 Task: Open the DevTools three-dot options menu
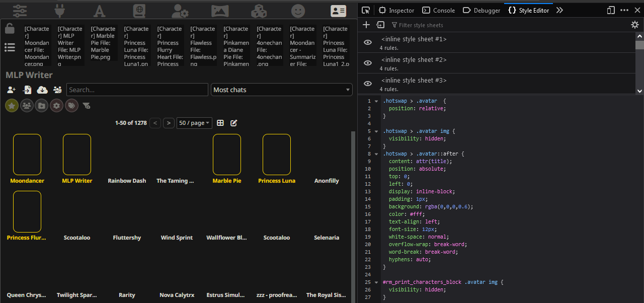[x=624, y=10]
